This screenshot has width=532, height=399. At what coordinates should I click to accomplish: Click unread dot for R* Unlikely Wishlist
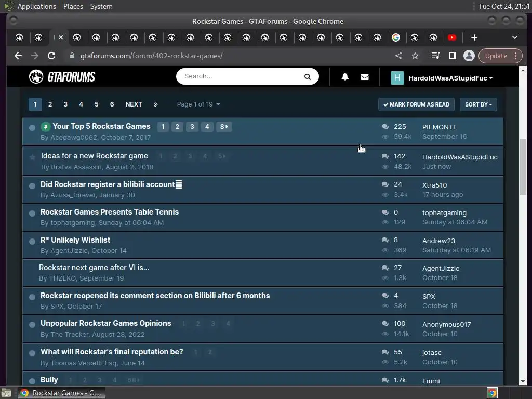click(32, 242)
